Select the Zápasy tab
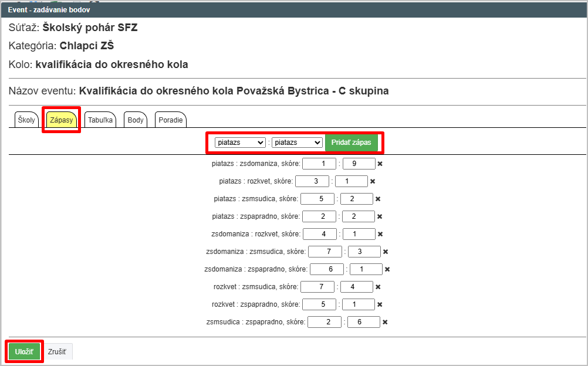The height and width of the screenshot is (366, 588). coord(62,120)
